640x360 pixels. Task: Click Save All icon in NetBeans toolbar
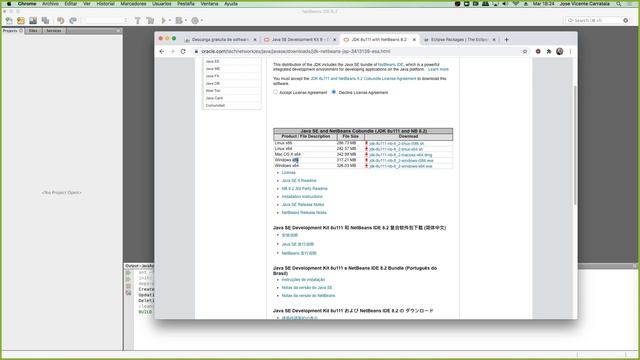pos(45,20)
